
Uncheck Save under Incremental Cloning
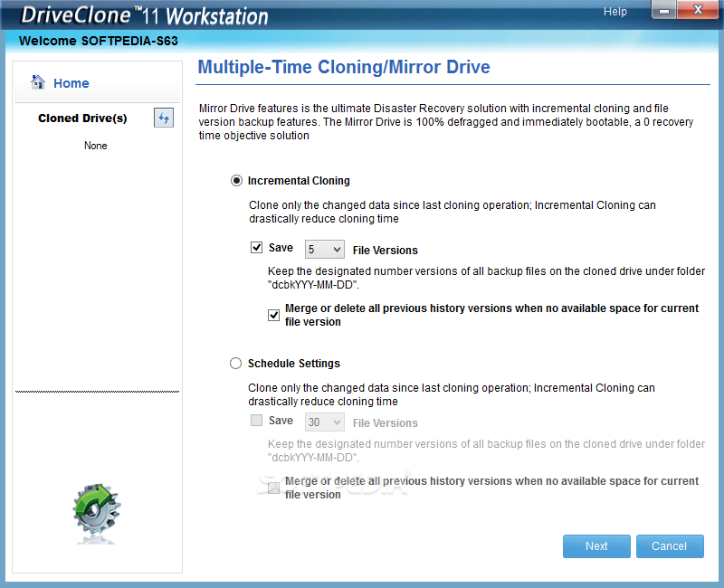coord(256,247)
